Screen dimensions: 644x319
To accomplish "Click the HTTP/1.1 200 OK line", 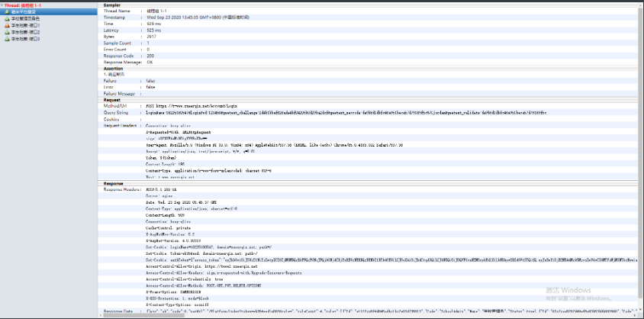I will [x=161, y=190].
